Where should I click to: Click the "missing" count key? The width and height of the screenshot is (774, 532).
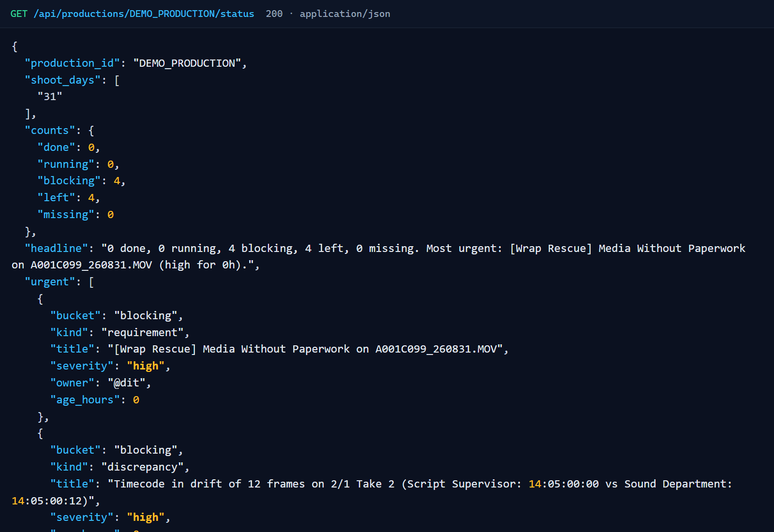pos(66,215)
